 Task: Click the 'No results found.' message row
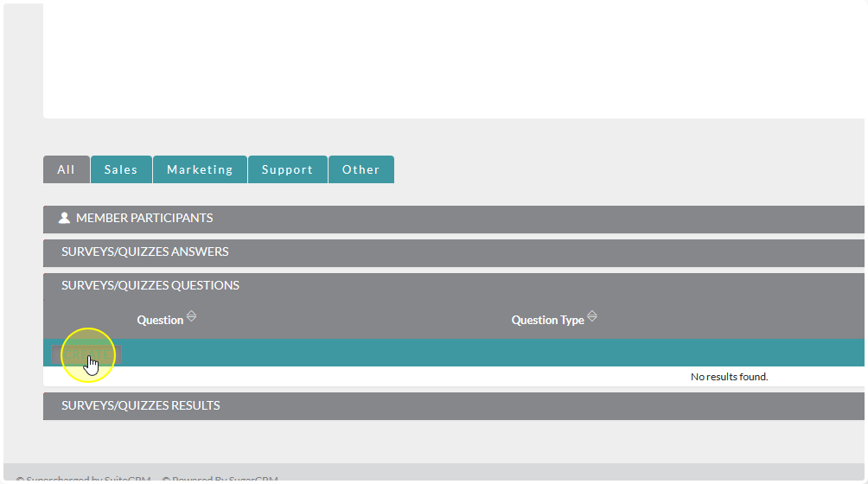click(729, 377)
